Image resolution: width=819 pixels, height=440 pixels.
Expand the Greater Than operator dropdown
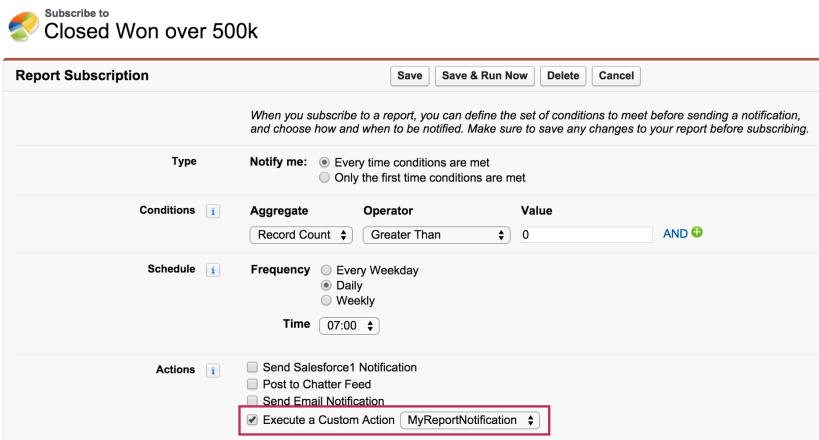coord(436,235)
